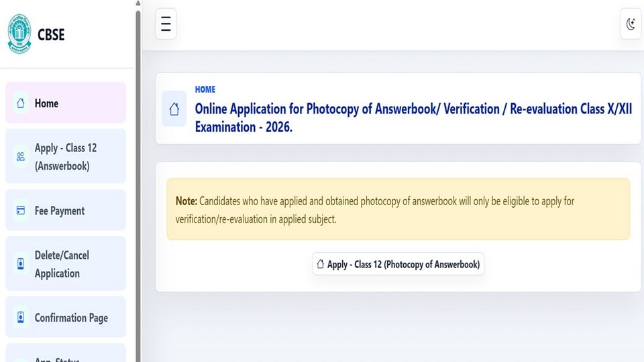Click Apply - Class 12 (Photocopy of Answerbook) button

[x=398, y=264]
